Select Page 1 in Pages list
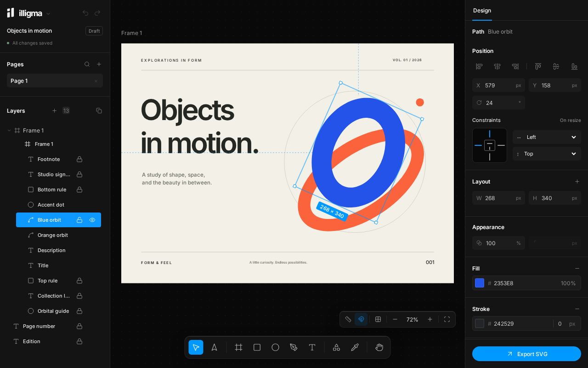The image size is (588, 368). tap(55, 80)
